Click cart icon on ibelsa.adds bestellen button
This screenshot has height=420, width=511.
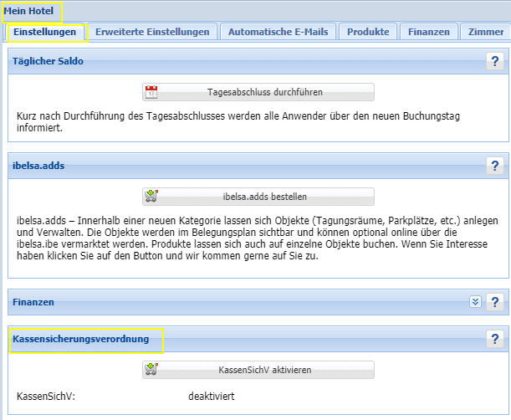(151, 197)
